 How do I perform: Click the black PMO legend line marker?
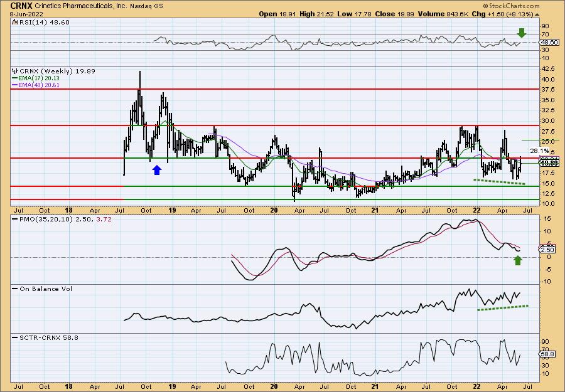15,219
